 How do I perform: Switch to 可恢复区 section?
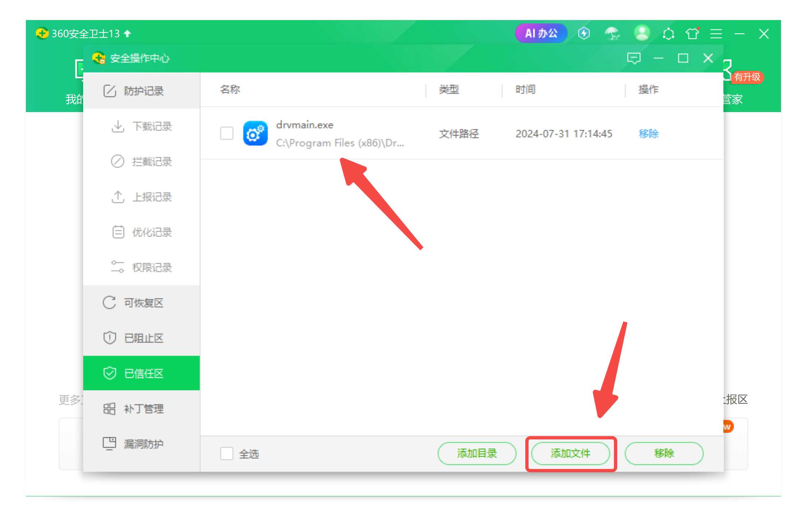point(142,303)
